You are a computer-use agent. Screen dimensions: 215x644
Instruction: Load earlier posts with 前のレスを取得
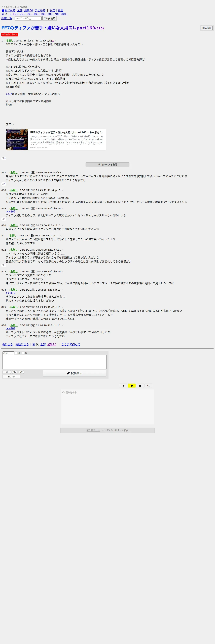107,165
